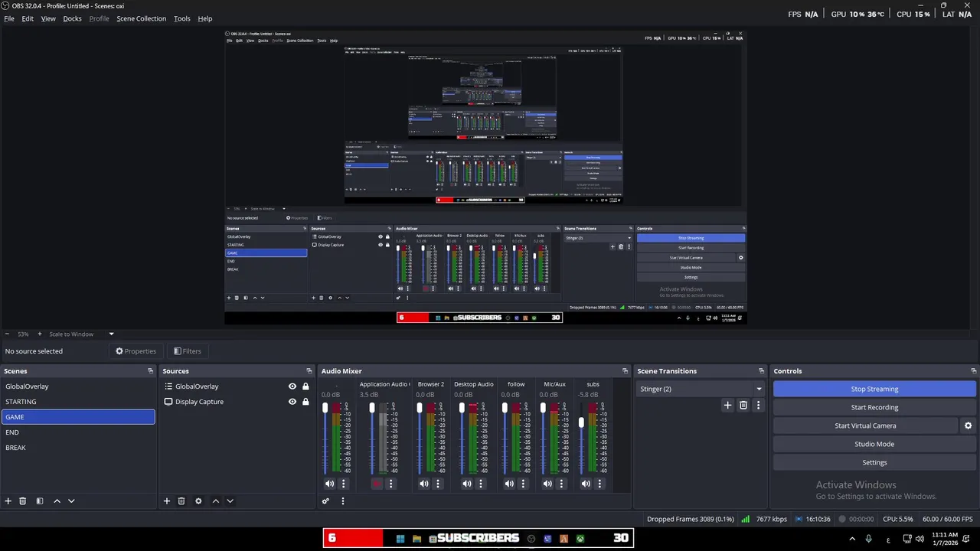Open the Tools menu
Image resolution: width=980 pixels, height=551 pixels.
[x=182, y=18]
